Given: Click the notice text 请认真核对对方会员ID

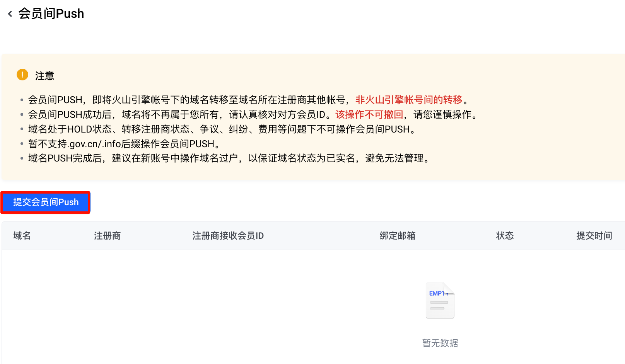Looking at the screenshot, I should (x=277, y=115).
